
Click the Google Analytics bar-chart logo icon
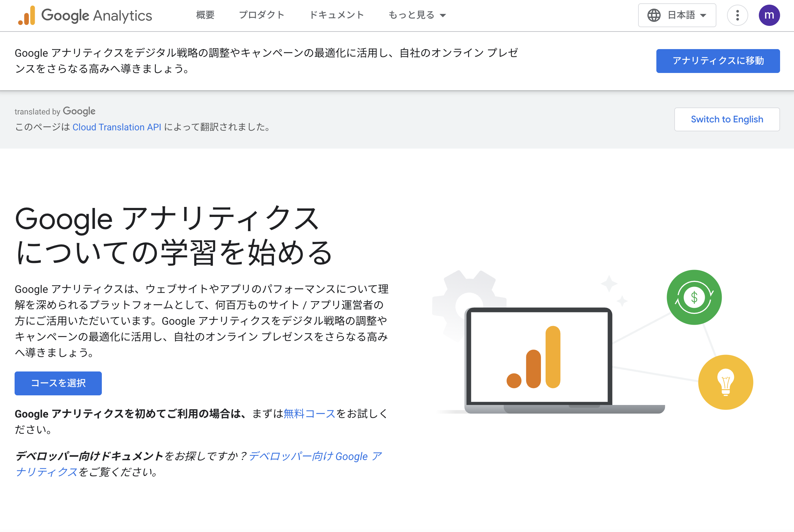27,15
